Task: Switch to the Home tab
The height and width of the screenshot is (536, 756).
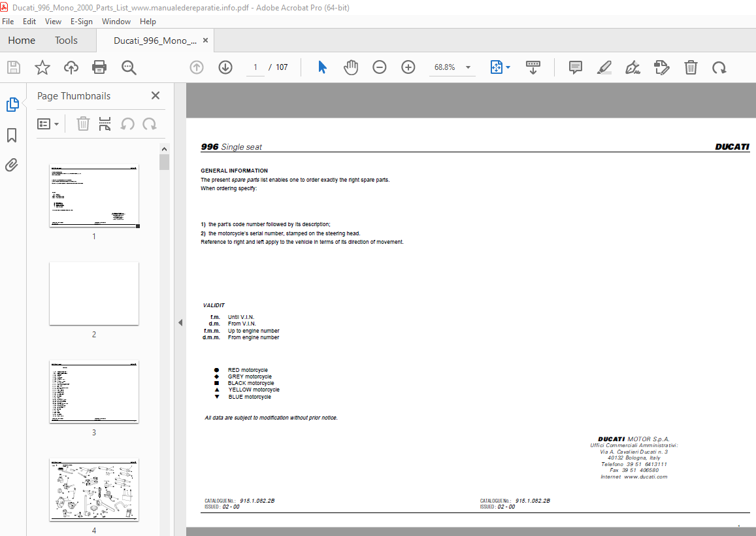Action: [22, 41]
